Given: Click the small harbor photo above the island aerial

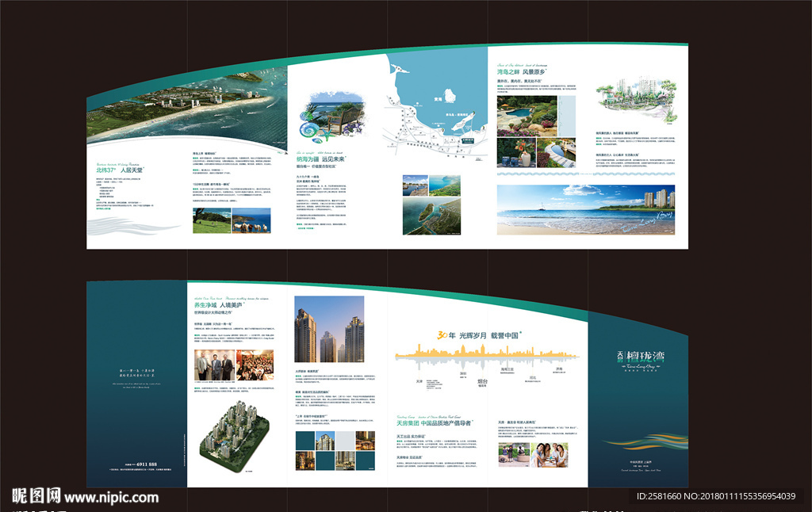Looking at the screenshot, I should click(x=416, y=185).
